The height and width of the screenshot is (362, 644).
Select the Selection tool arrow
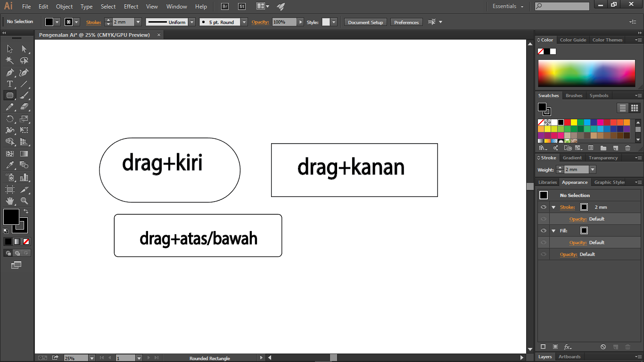10,49
